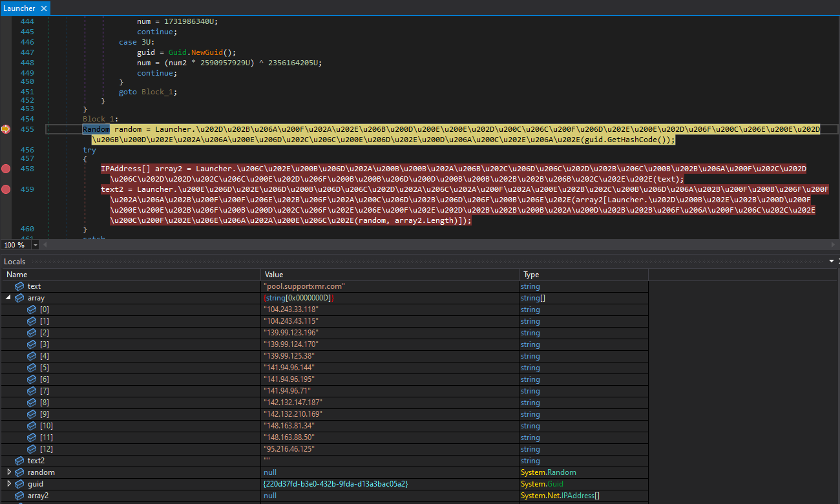Click the array2 variable icon
The height and width of the screenshot is (504, 840).
point(19,496)
